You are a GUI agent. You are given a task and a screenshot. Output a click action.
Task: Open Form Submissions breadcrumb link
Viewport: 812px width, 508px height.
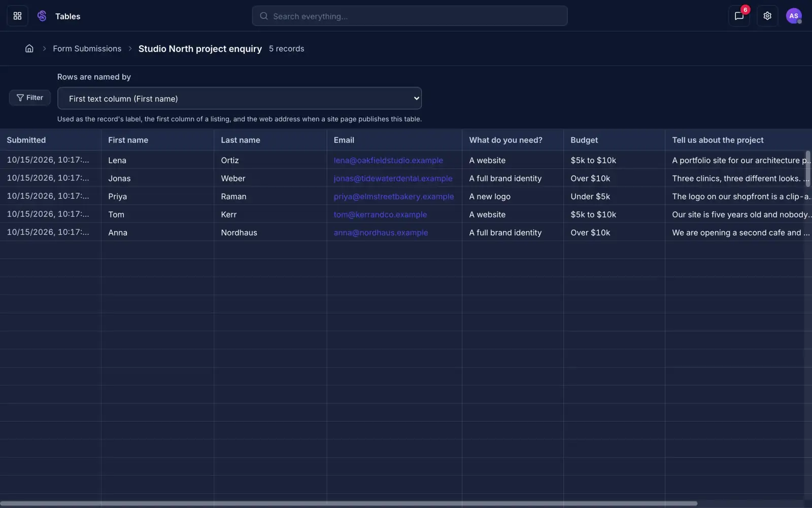87,48
